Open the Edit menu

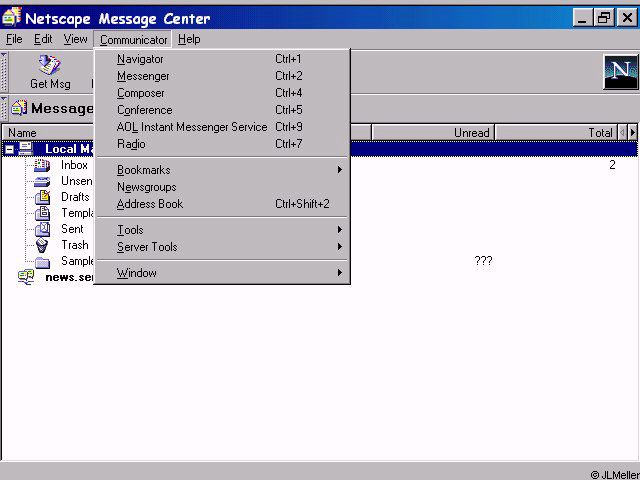coord(43,39)
